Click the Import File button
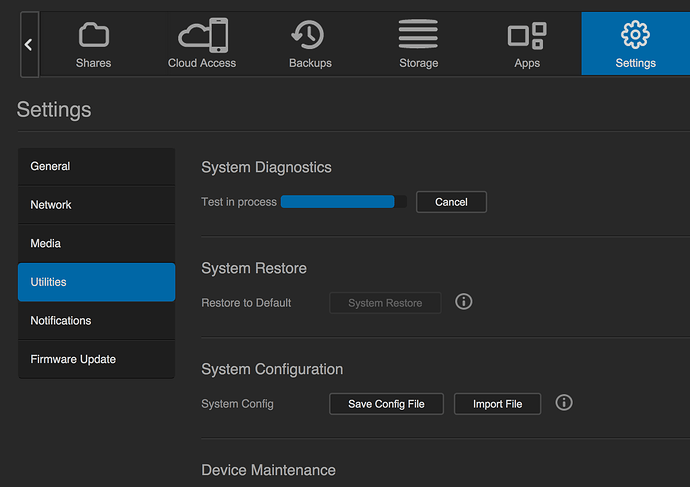The width and height of the screenshot is (690, 487). tap(498, 404)
